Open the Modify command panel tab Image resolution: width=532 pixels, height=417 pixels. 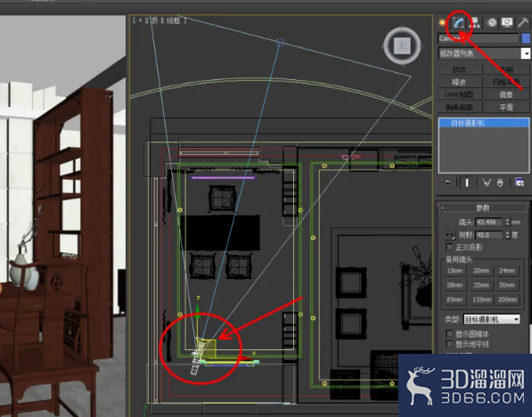coord(458,23)
